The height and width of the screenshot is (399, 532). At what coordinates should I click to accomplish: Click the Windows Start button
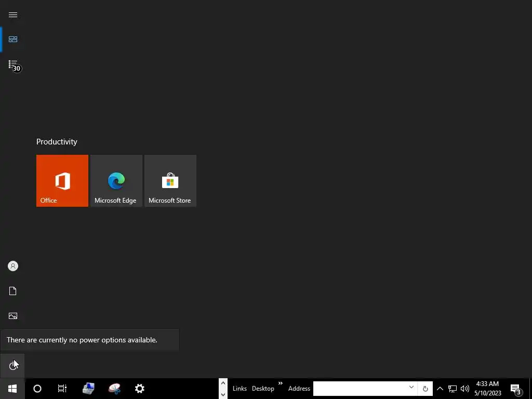pos(12,389)
